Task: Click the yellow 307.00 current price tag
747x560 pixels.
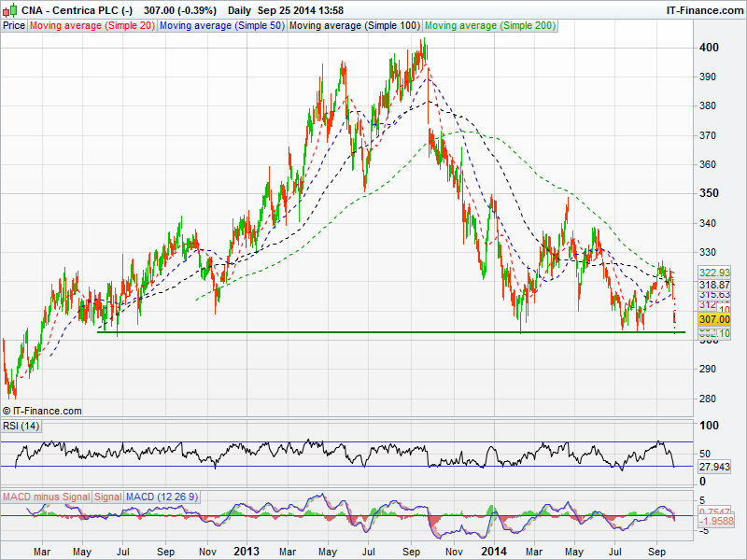Action: tap(713, 319)
